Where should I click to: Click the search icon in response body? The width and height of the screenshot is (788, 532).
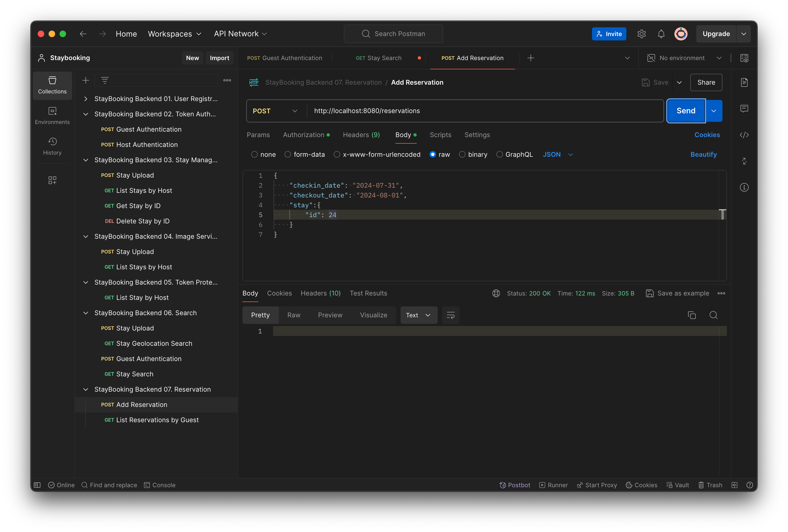[x=713, y=315]
